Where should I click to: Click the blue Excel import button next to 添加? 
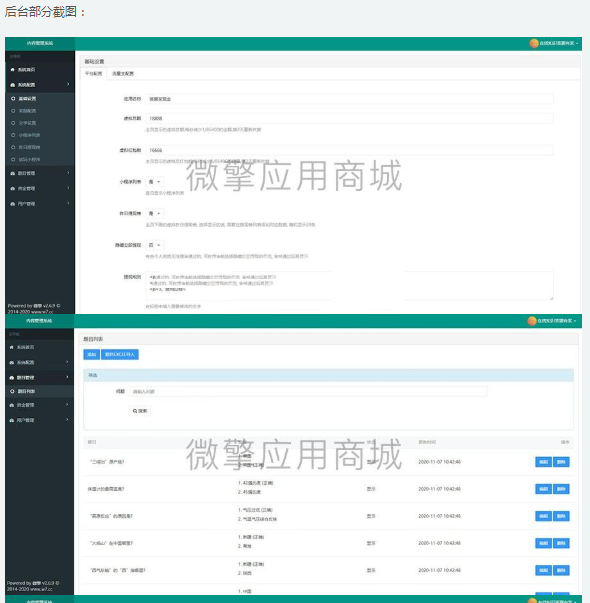click(x=120, y=354)
